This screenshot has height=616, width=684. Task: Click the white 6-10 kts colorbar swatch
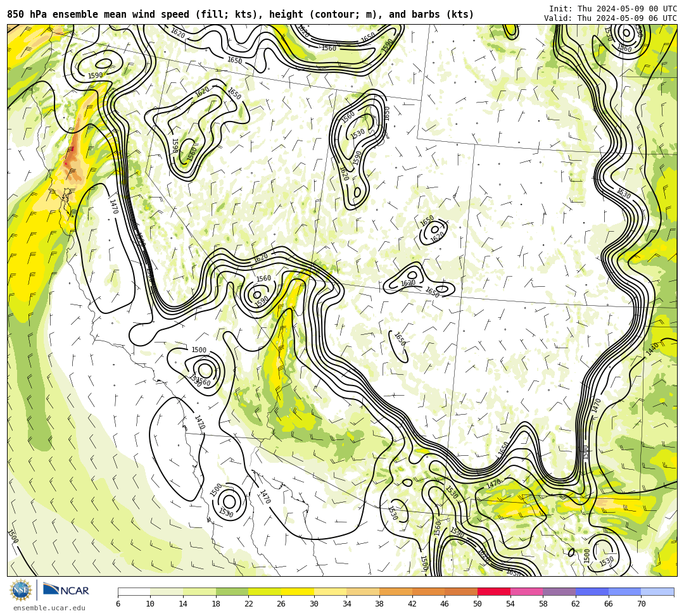134,591
